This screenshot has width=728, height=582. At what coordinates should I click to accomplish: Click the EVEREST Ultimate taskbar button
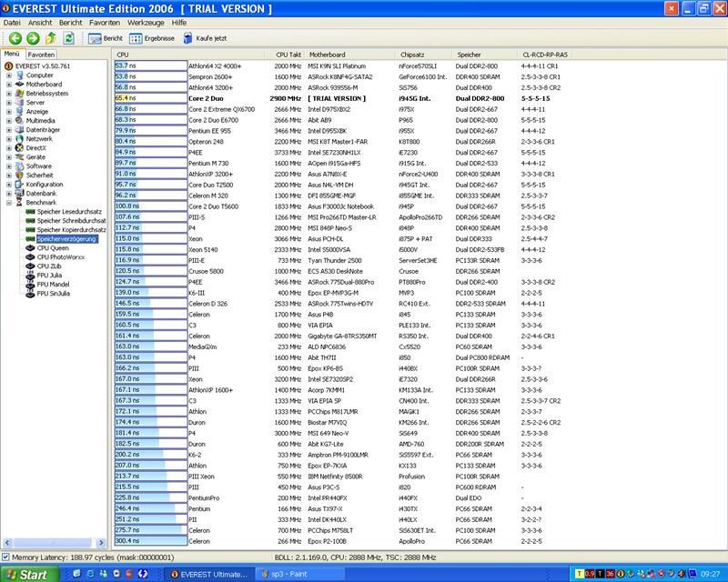tap(209, 575)
